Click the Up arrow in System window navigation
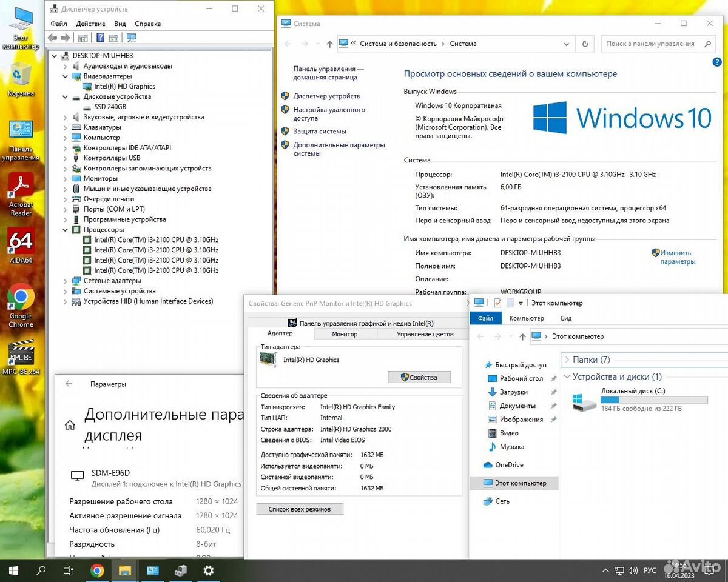This screenshot has height=582, width=728. coord(329,44)
